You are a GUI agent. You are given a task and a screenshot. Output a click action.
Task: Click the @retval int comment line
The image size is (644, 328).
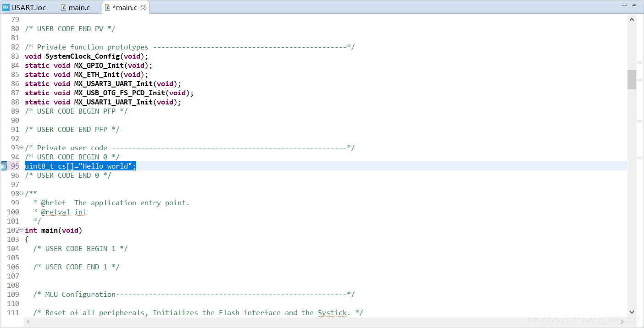tap(60, 212)
